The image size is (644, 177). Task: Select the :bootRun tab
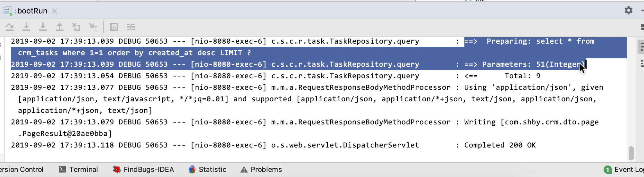[31, 11]
